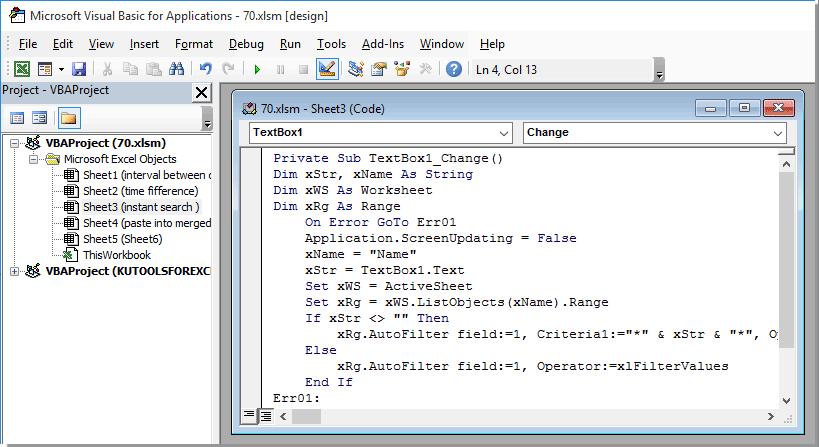Select VBAProject (70.xlsm) root node
Screen dimensions: 819x447
pos(106,143)
